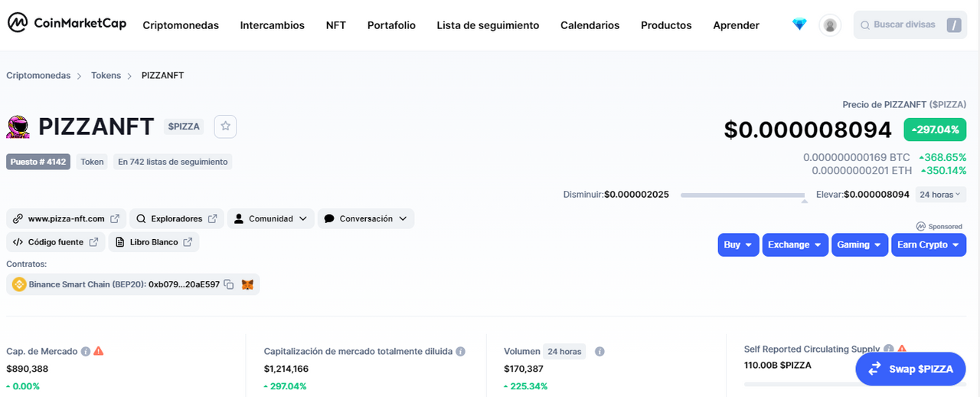The width and height of the screenshot is (980, 397).
Task: Click the Cap. de Mercado info icon
Action: 86,351
